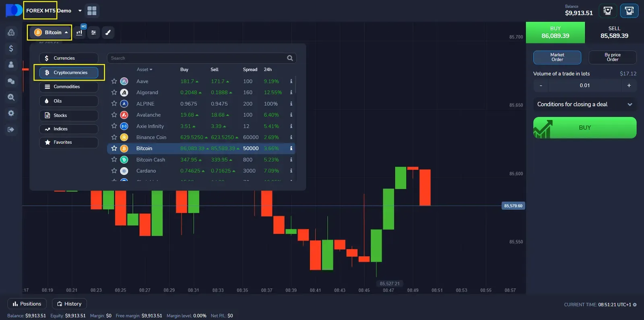Select the Commodities category
644x320 pixels.
tap(68, 87)
